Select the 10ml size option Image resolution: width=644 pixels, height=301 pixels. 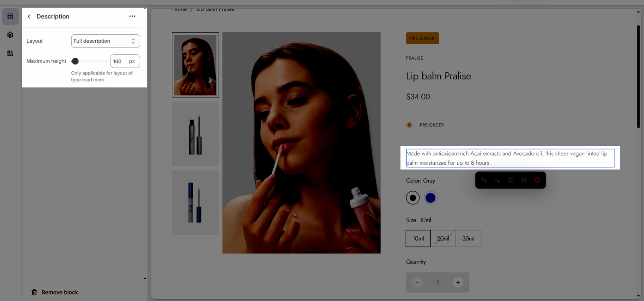(x=418, y=239)
